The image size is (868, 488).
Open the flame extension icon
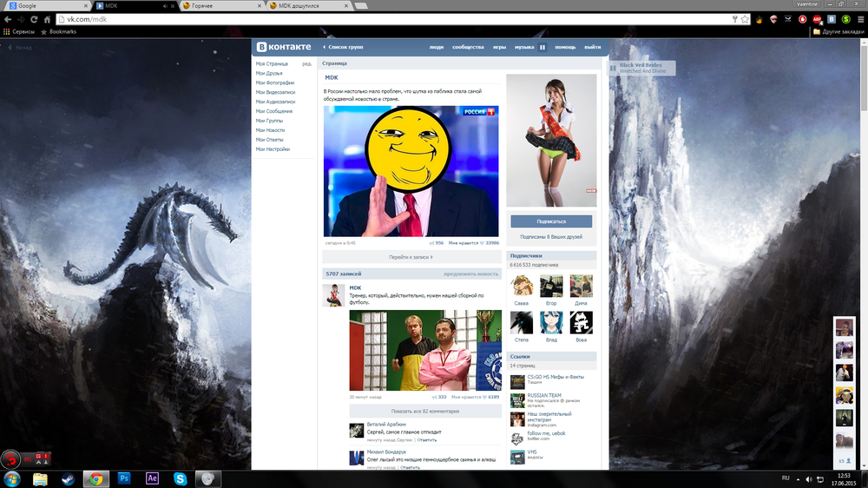point(759,19)
